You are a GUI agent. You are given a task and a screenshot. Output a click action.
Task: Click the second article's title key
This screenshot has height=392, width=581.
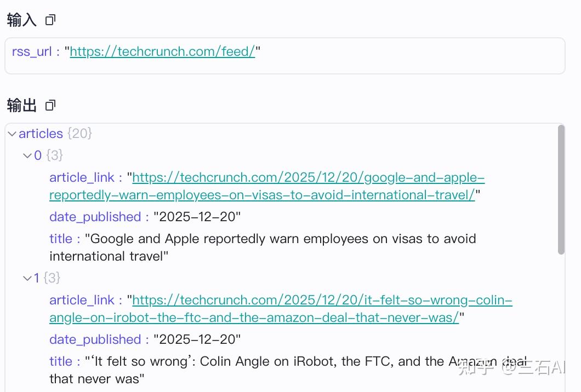coord(60,361)
